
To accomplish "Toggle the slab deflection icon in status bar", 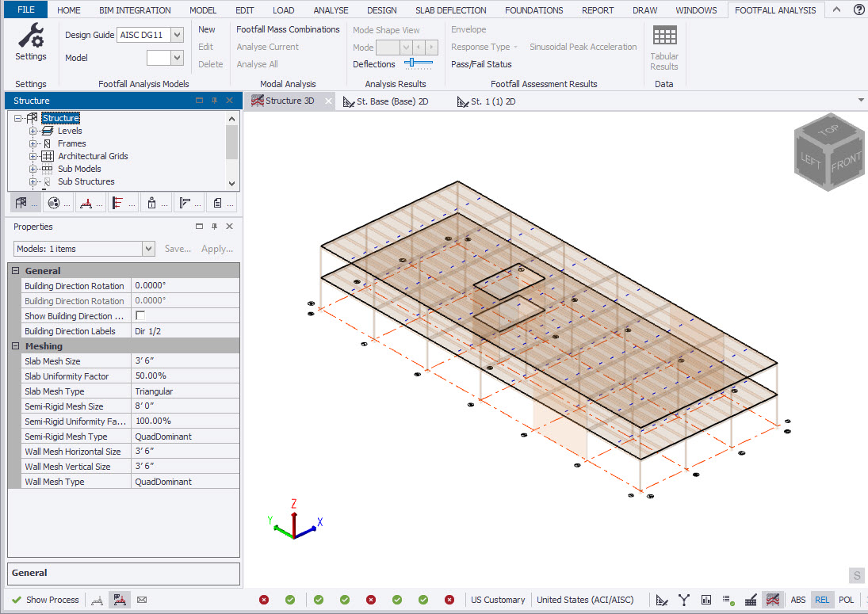I will coord(773,600).
